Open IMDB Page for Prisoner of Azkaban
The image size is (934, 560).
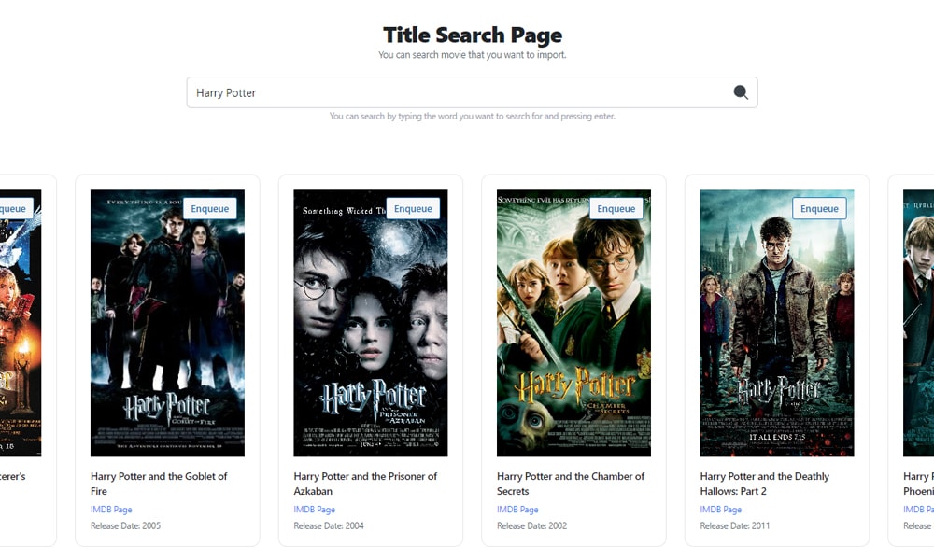(x=315, y=510)
